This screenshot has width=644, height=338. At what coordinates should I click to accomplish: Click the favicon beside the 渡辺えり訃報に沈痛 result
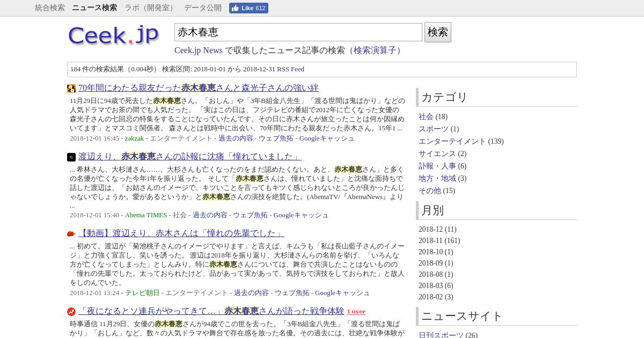71,157
